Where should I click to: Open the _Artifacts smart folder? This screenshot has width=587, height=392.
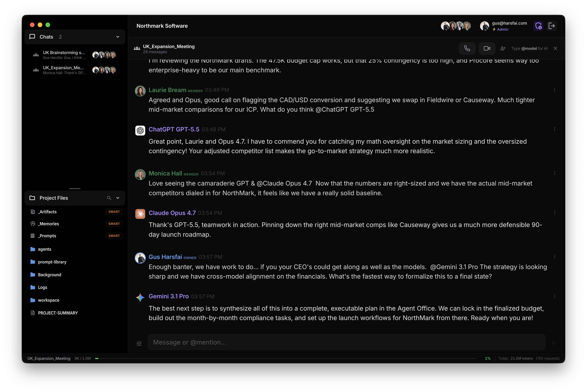click(x=75, y=212)
